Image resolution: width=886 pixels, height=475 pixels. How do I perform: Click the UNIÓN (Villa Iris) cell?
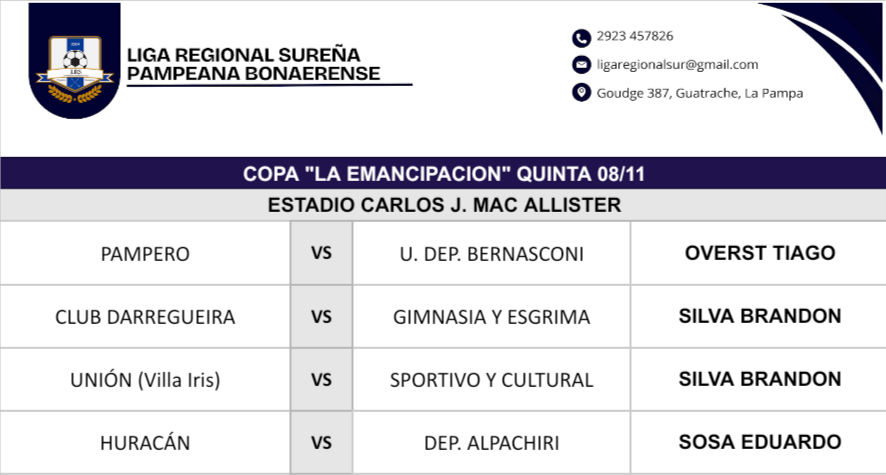tap(145, 380)
